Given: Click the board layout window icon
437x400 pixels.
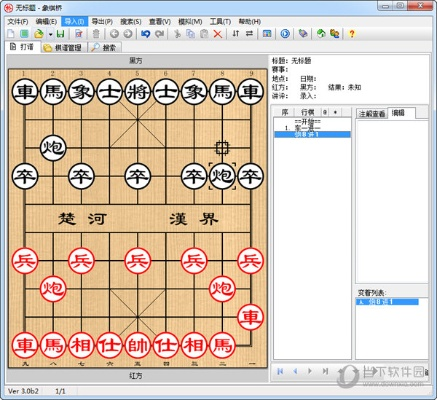Looking at the screenshot, I should [x=267, y=34].
